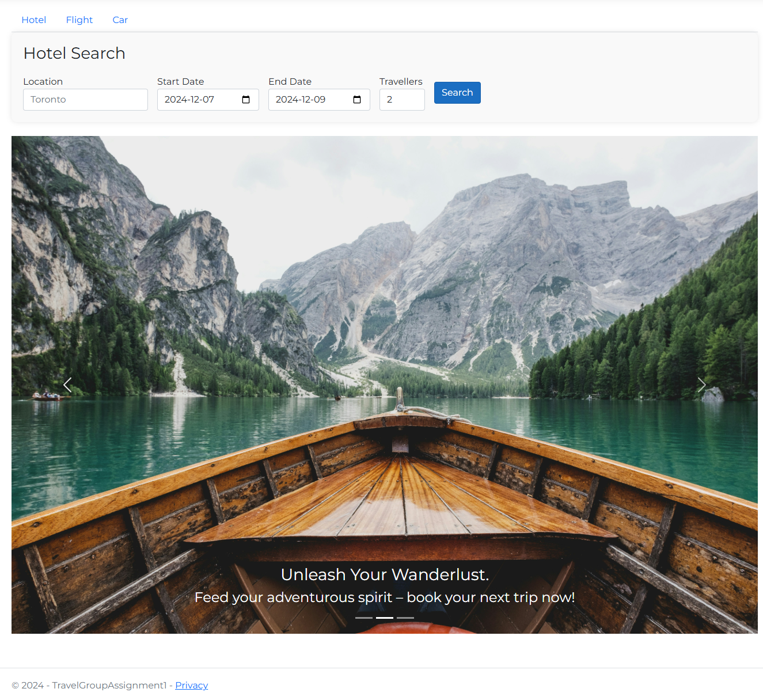This screenshot has height=700, width=763.
Task: Click the Hotel Search heading
Action: click(74, 53)
